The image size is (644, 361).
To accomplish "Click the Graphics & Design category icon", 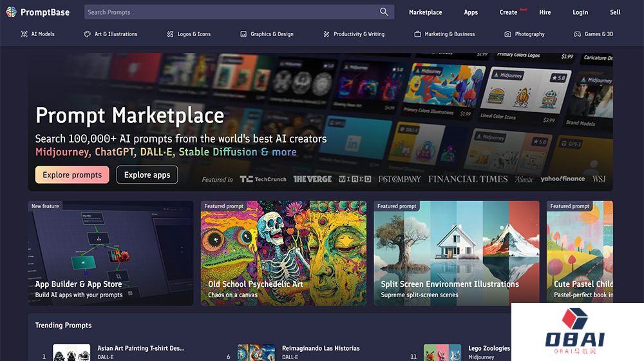I will [x=243, y=34].
